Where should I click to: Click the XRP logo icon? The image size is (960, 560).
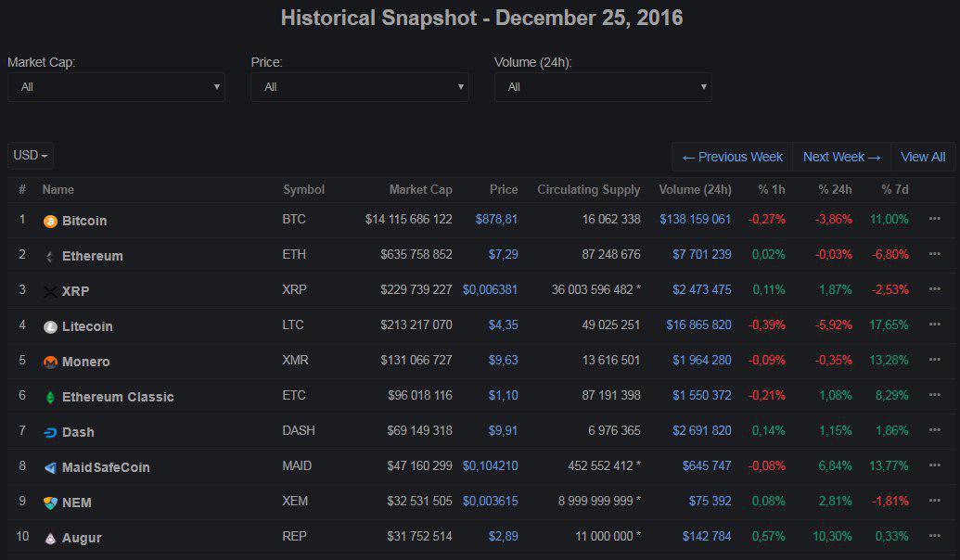click(50, 291)
